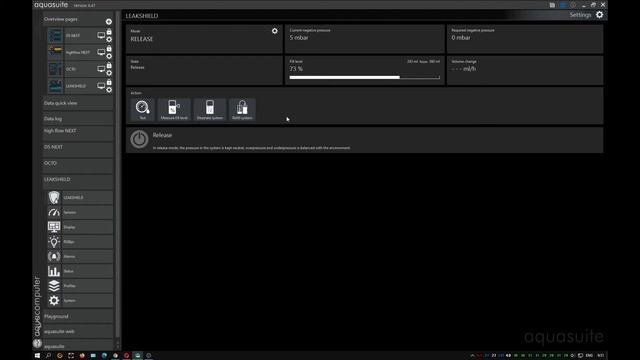Click the RELEASE mode text

(142, 39)
